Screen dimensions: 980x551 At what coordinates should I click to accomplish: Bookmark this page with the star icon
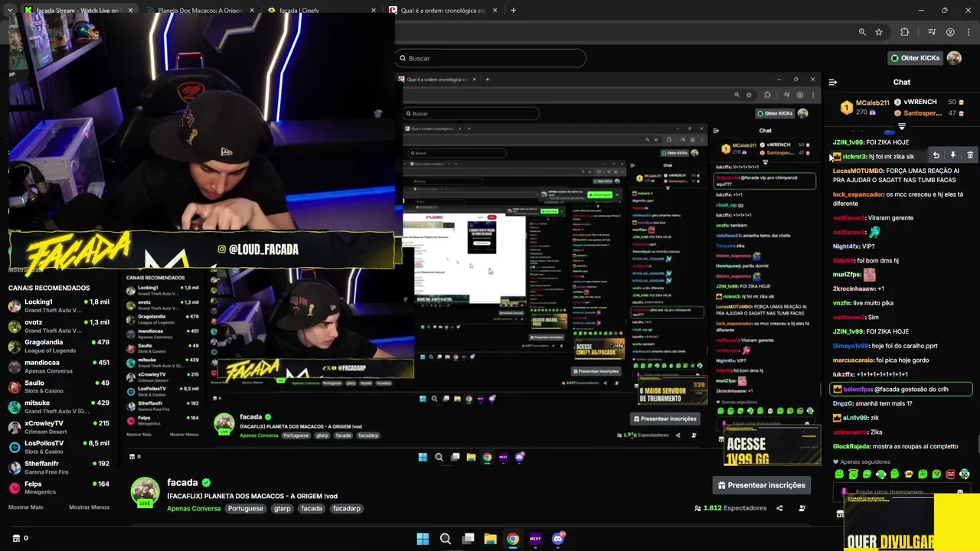pyautogui.click(x=879, y=32)
